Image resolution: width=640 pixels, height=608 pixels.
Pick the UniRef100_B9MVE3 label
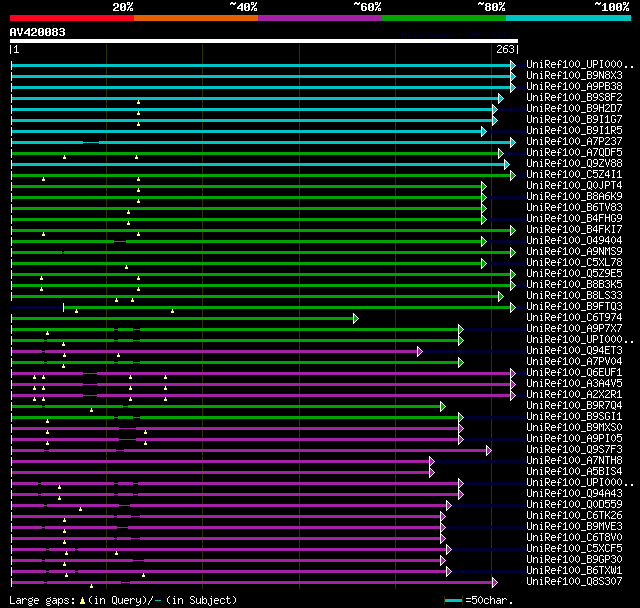[x=574, y=527]
